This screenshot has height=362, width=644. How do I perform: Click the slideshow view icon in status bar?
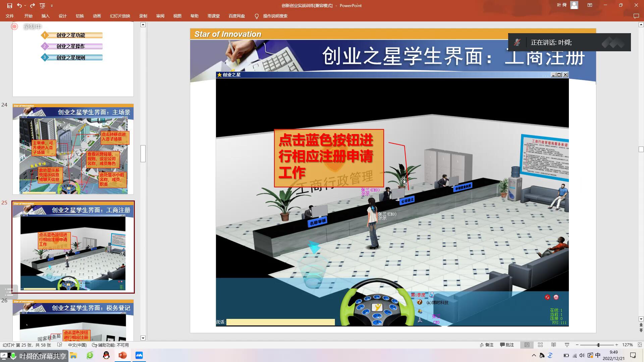(567, 345)
